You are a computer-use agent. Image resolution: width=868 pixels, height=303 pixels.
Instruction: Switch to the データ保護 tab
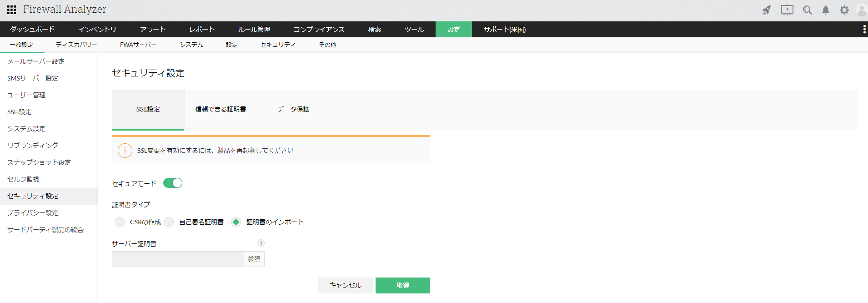[293, 109]
